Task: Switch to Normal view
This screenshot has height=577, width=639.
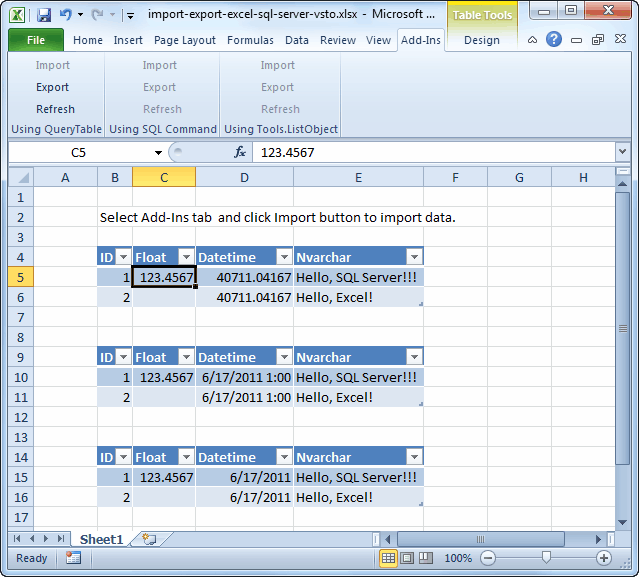Action: tap(388, 558)
